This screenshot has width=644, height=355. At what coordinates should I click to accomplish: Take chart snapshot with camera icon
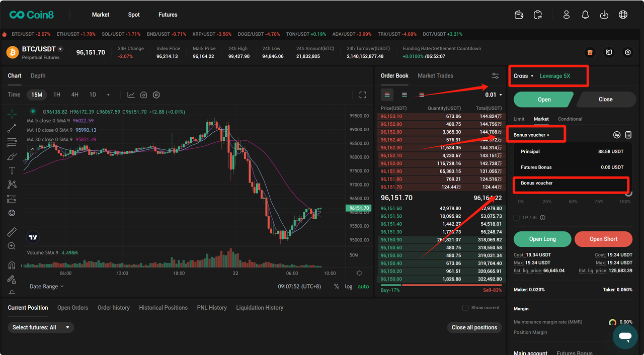pyautogui.click(x=144, y=95)
